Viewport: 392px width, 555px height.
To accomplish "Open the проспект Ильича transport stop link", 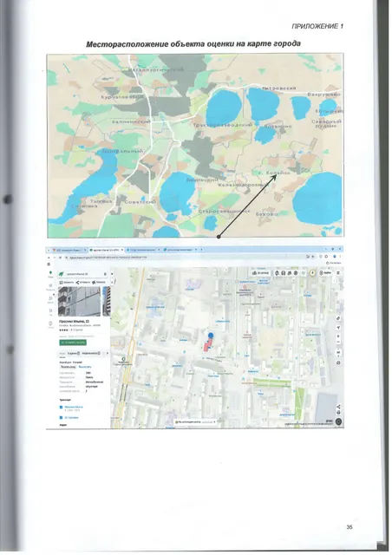I will 74,407.
